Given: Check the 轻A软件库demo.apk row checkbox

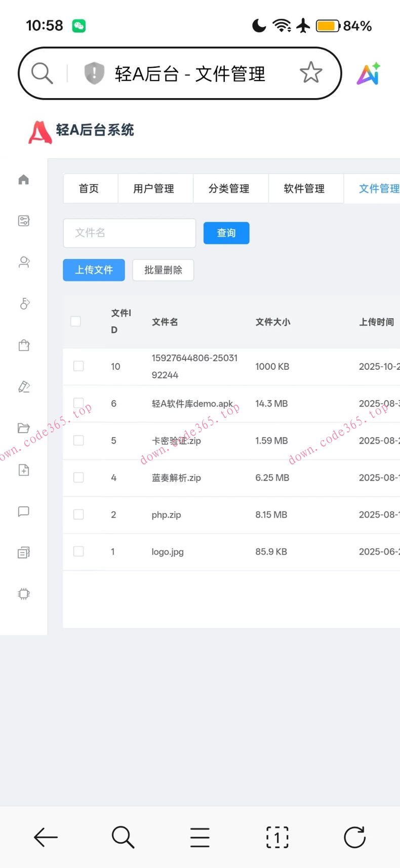Looking at the screenshot, I should (78, 403).
